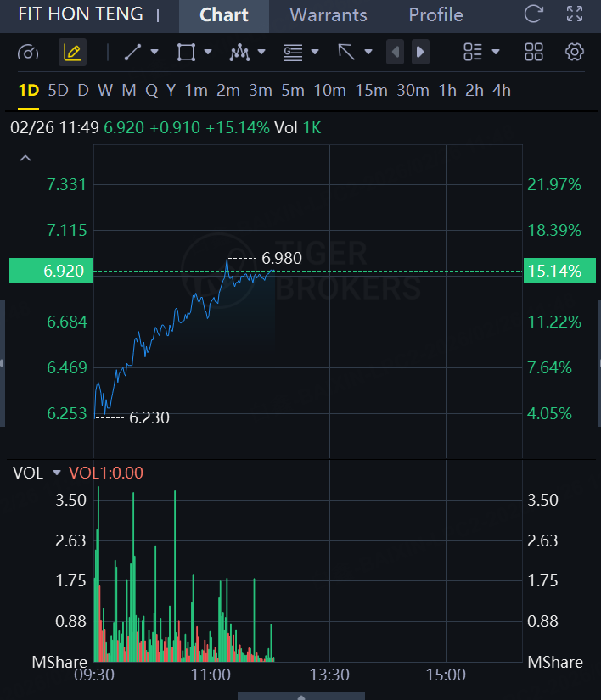Open the VOL indicator dropdown

click(57, 473)
